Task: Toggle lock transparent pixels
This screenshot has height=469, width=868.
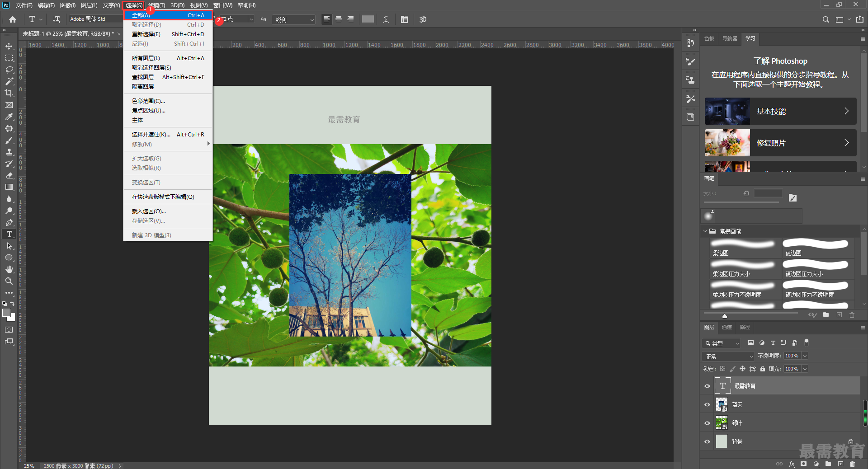Action: coord(723,369)
